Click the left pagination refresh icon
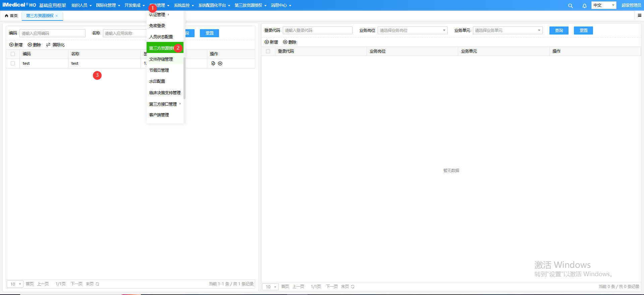The height and width of the screenshot is (295, 644). tap(98, 284)
